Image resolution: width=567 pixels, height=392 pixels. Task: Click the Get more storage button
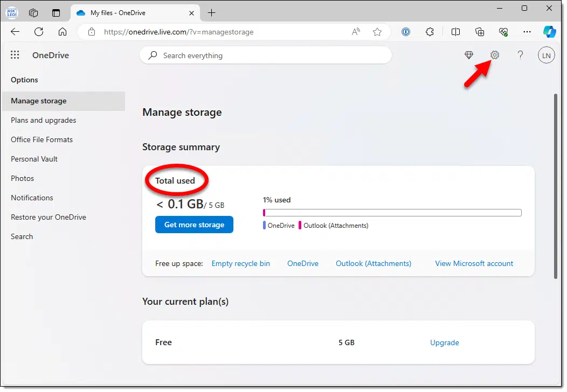point(194,225)
